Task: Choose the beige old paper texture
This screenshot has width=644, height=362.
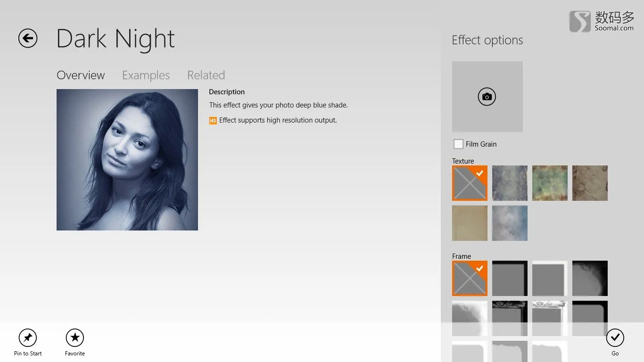Action: click(470, 223)
